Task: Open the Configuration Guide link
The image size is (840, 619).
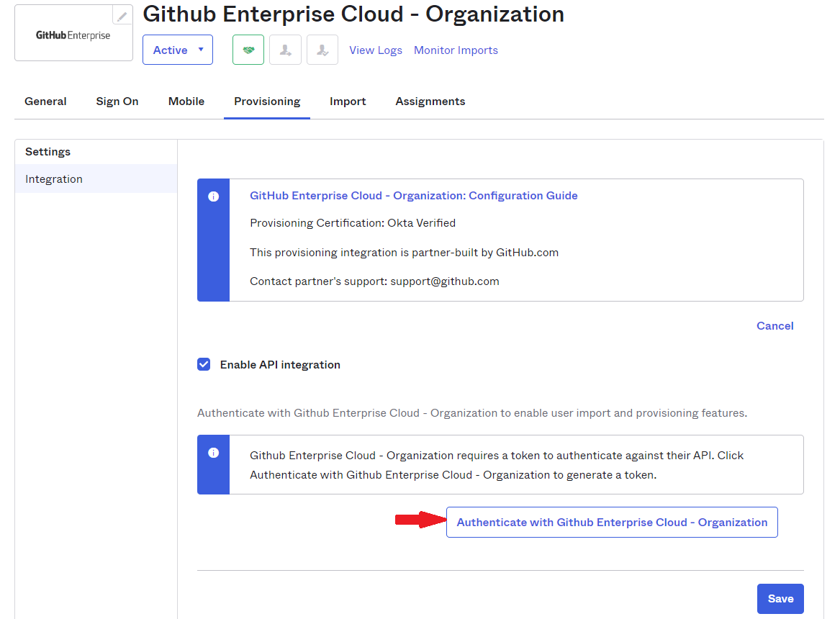Action: [413, 196]
